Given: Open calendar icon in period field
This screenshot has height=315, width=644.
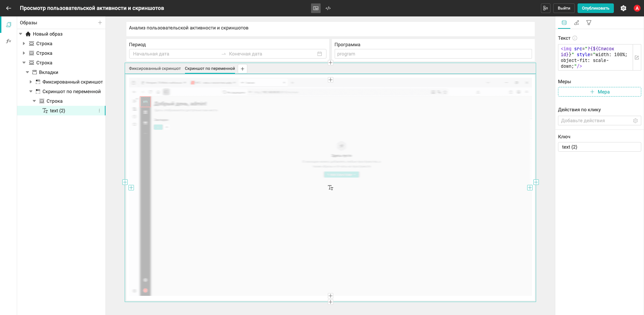Looking at the screenshot, I should (320, 54).
